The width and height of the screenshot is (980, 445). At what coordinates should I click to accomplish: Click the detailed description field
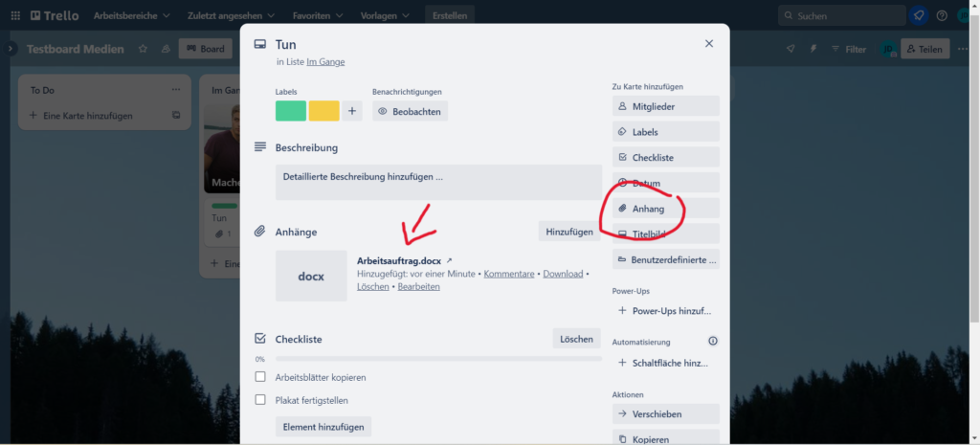(438, 182)
